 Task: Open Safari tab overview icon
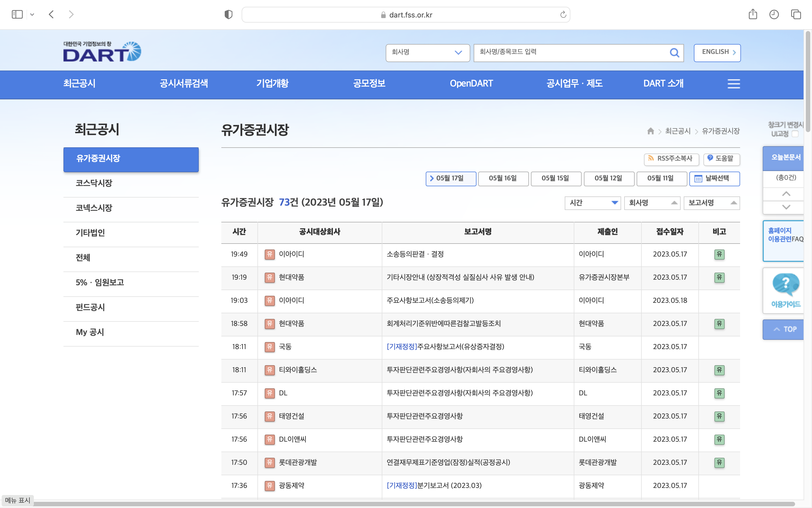pyautogui.click(x=796, y=14)
